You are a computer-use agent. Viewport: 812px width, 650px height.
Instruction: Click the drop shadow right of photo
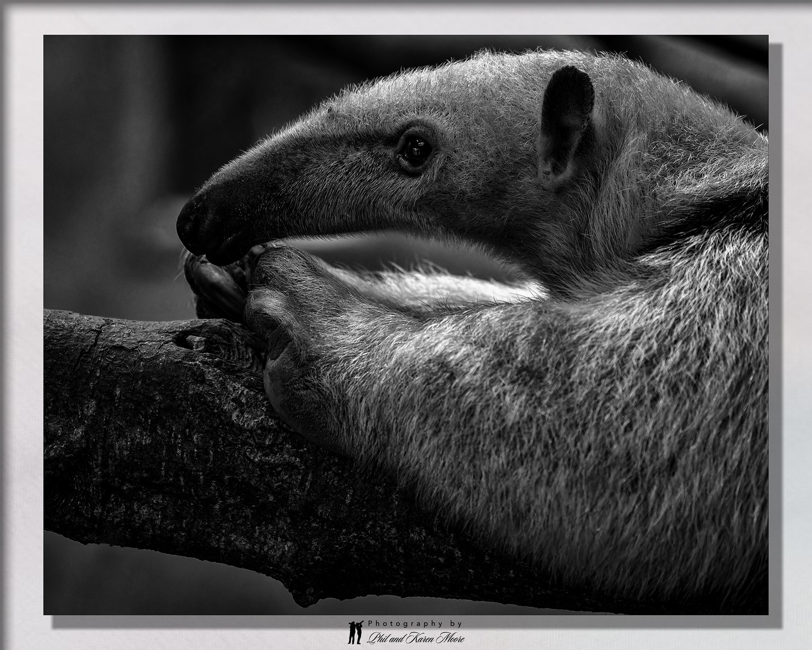click(x=775, y=317)
